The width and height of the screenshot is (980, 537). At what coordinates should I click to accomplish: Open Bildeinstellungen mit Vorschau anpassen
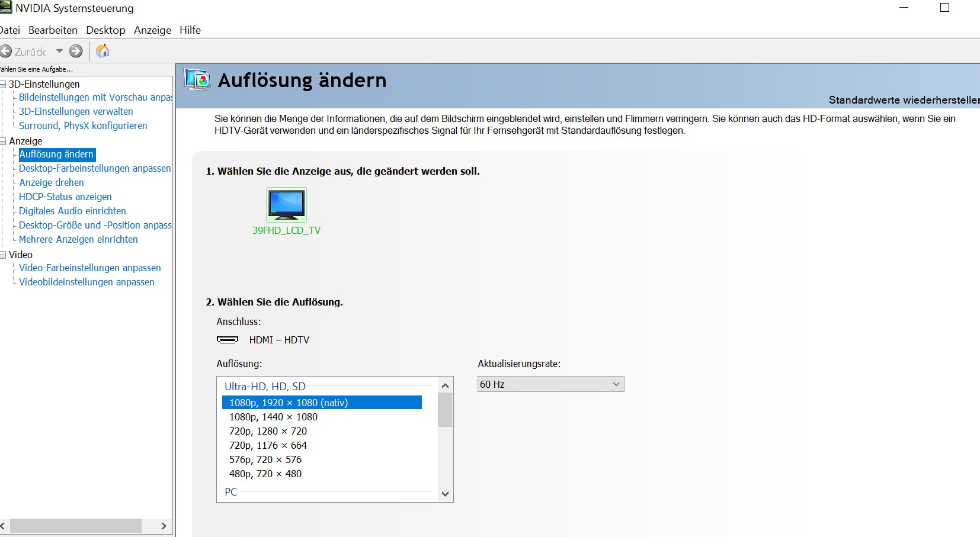[95, 97]
